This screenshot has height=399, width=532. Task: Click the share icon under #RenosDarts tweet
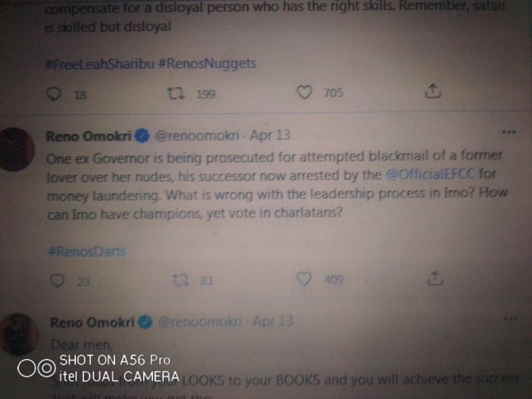click(434, 278)
